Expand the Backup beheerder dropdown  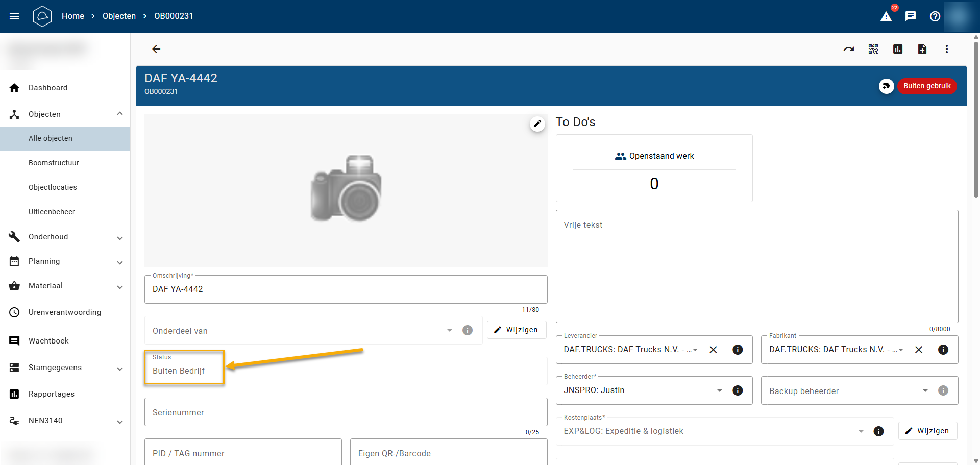(x=925, y=391)
